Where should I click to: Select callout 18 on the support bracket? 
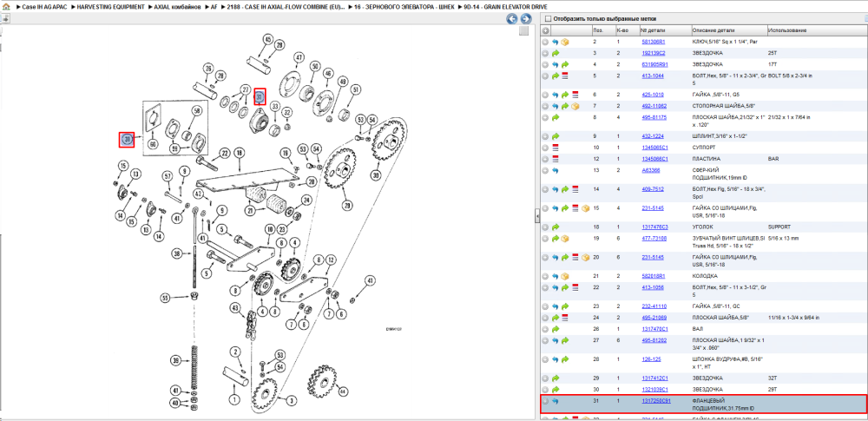(240, 152)
